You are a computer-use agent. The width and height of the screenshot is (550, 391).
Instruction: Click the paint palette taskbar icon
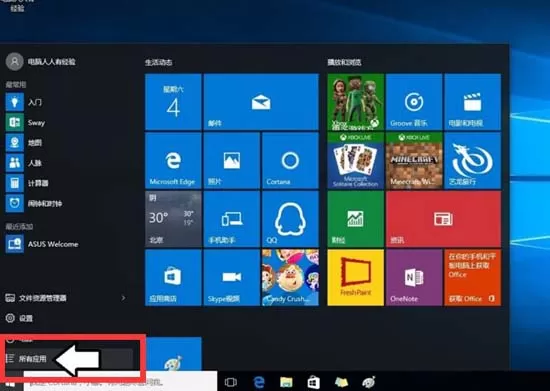pyautogui.click(x=368, y=382)
